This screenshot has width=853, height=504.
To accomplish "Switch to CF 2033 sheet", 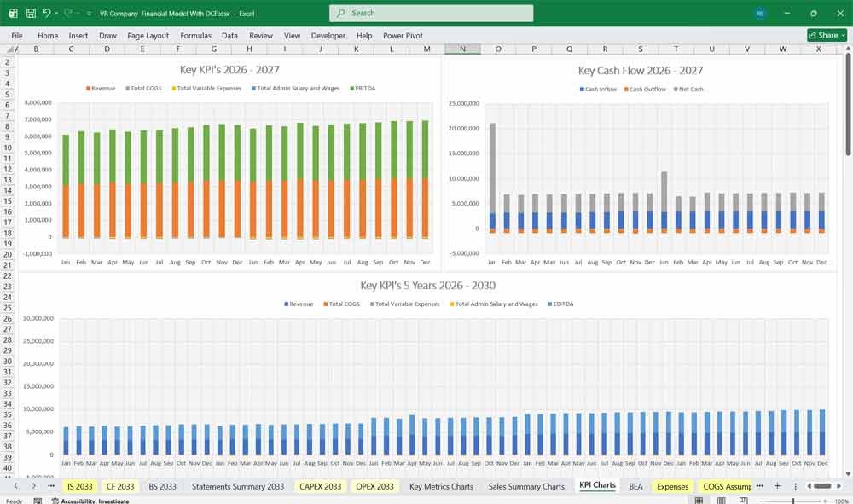I will pyautogui.click(x=120, y=486).
